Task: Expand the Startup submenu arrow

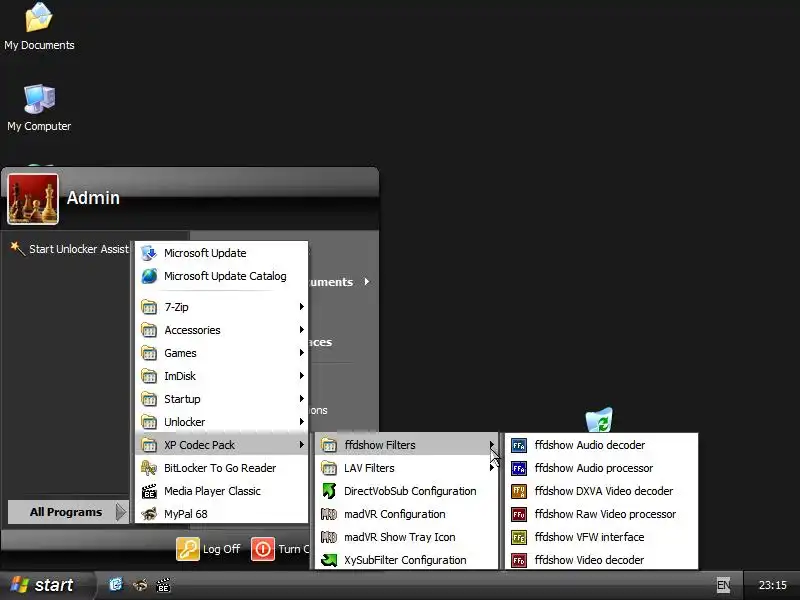Action: (x=302, y=398)
